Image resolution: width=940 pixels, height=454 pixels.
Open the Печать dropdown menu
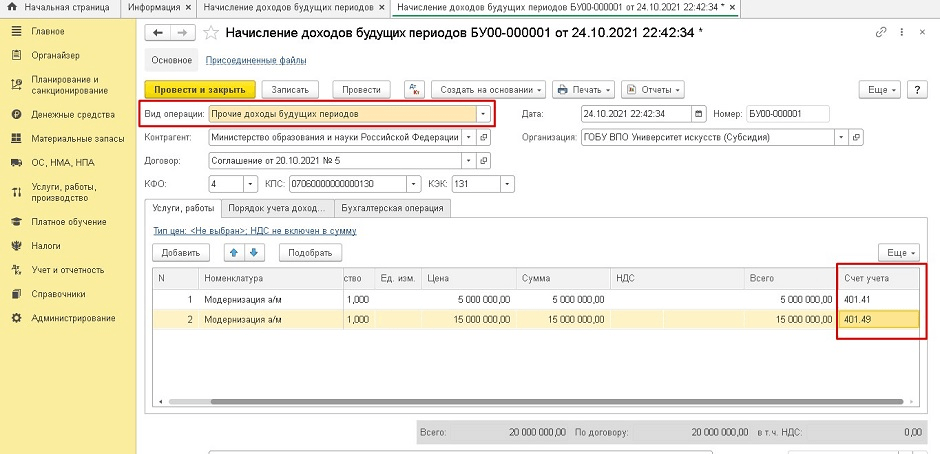tap(584, 89)
